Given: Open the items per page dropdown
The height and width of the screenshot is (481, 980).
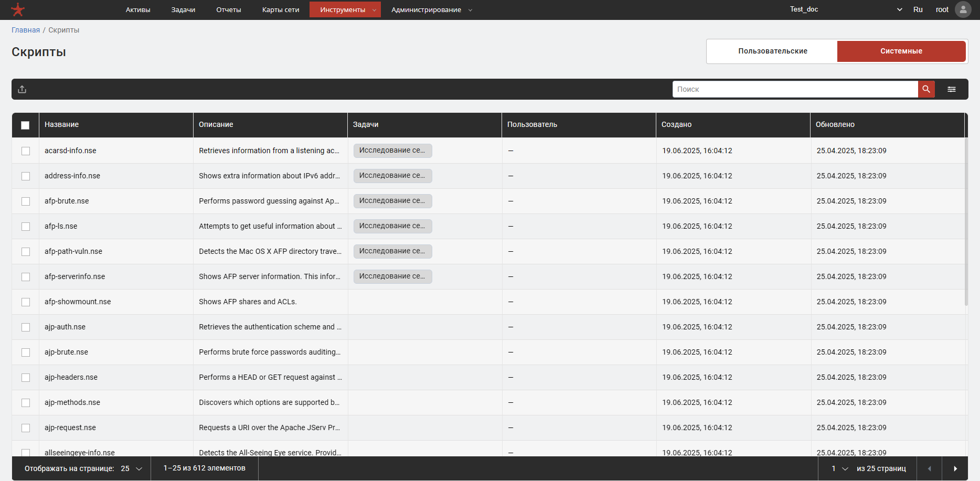Looking at the screenshot, I should click(132, 468).
